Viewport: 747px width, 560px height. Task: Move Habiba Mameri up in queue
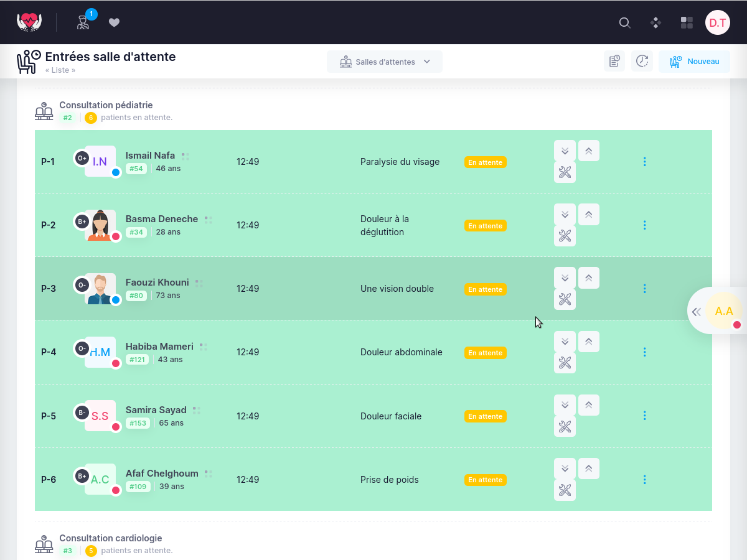[x=588, y=341]
